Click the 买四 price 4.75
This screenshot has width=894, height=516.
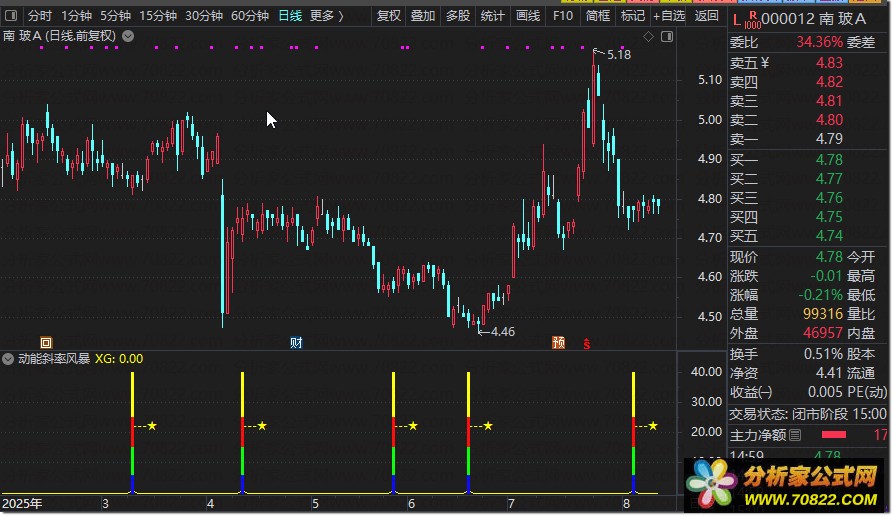(x=829, y=217)
